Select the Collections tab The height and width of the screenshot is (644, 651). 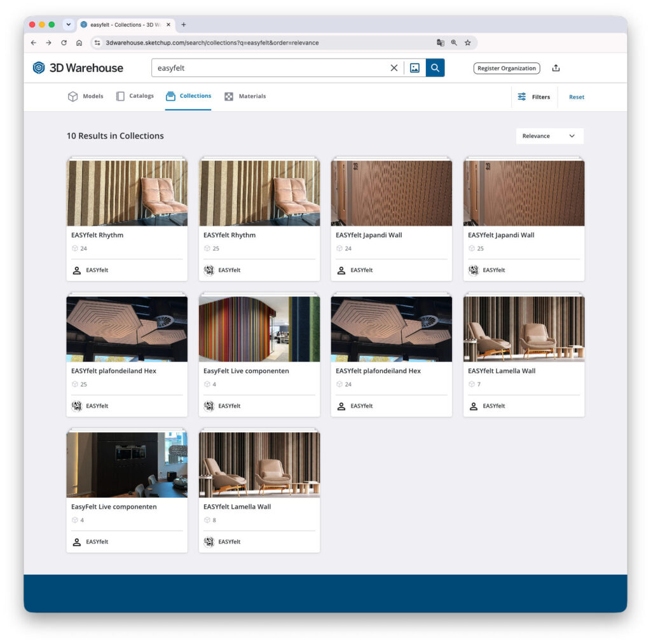pyautogui.click(x=188, y=97)
